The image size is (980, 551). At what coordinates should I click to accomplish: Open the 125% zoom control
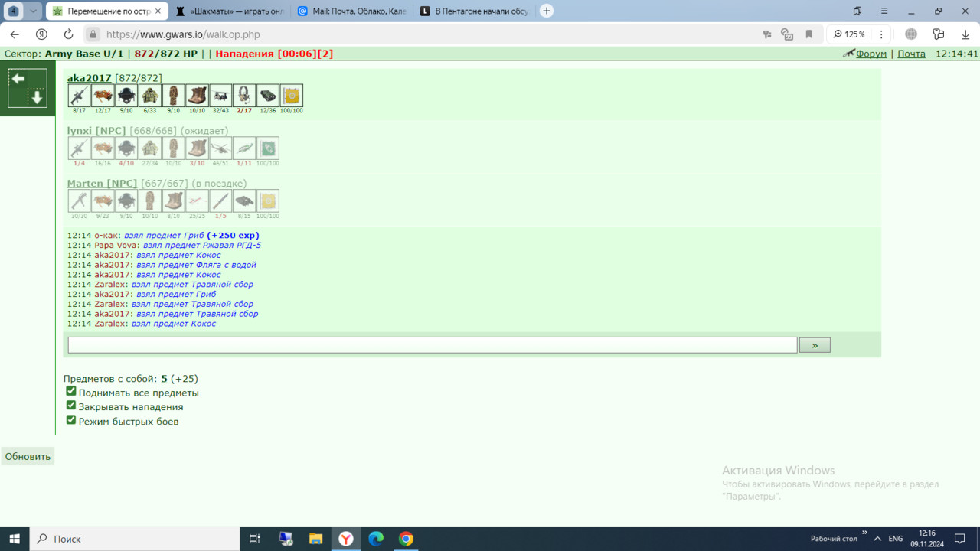click(849, 34)
